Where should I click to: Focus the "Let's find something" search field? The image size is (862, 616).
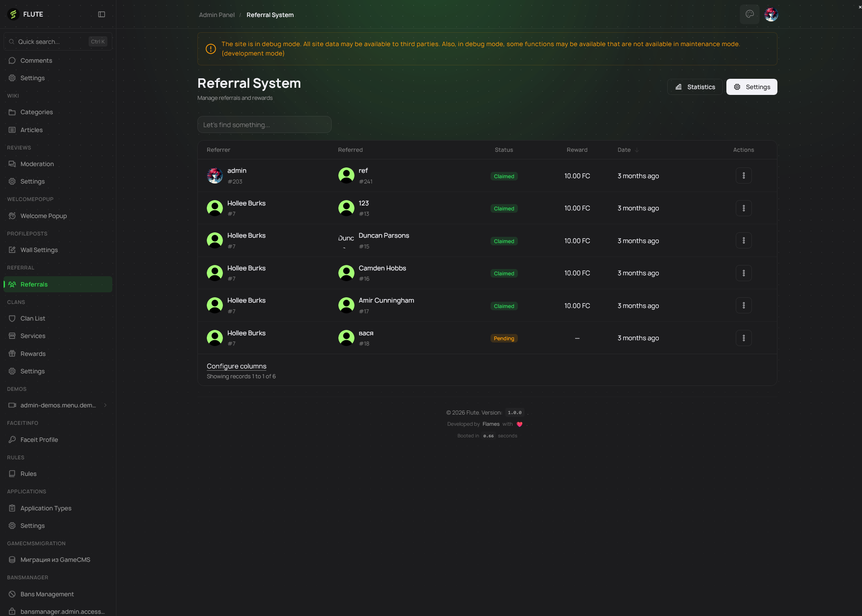(264, 124)
